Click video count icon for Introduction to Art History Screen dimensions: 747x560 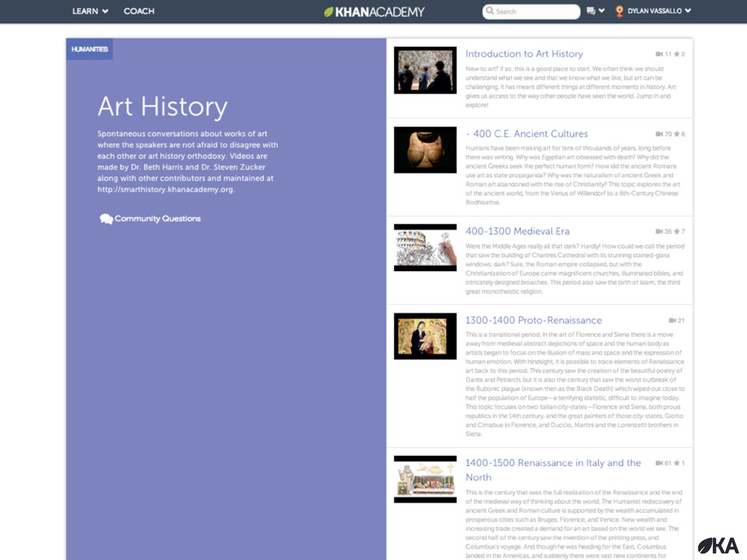(659, 54)
